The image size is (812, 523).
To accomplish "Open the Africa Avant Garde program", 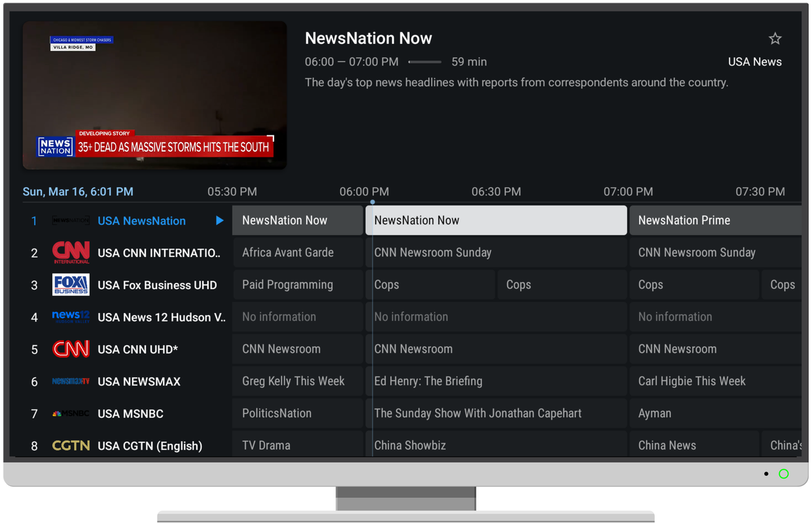I will (x=298, y=252).
